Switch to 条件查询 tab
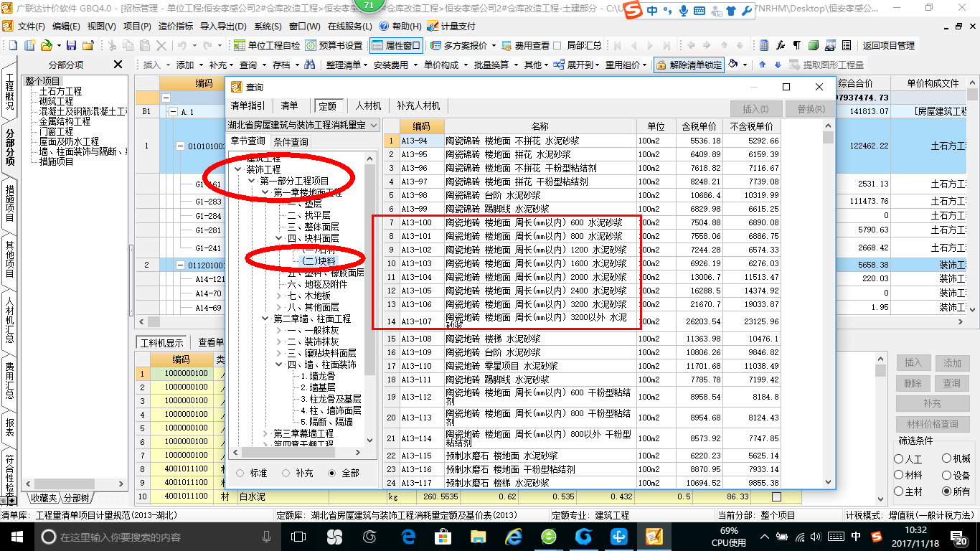980x551 pixels. [291, 141]
